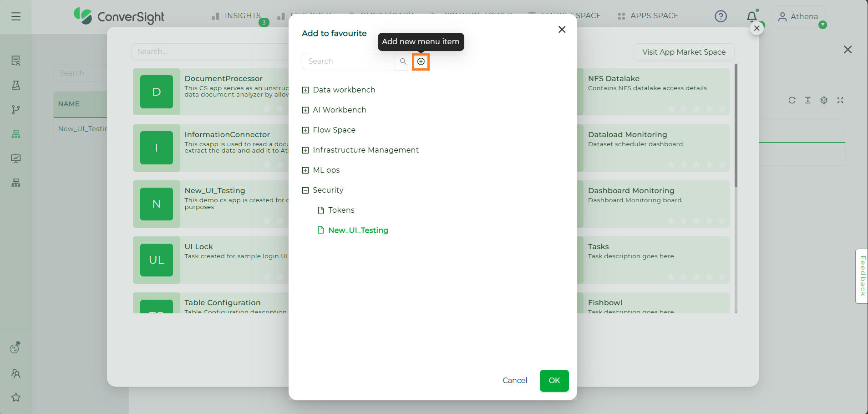This screenshot has width=868, height=414.
Task: Click the add new menu item plus icon
Action: tap(421, 61)
